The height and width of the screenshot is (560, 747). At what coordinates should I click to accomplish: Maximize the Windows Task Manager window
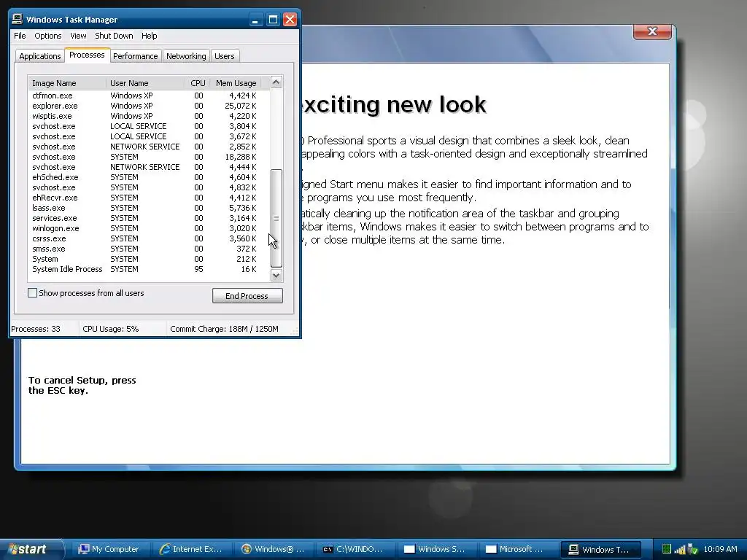point(273,20)
